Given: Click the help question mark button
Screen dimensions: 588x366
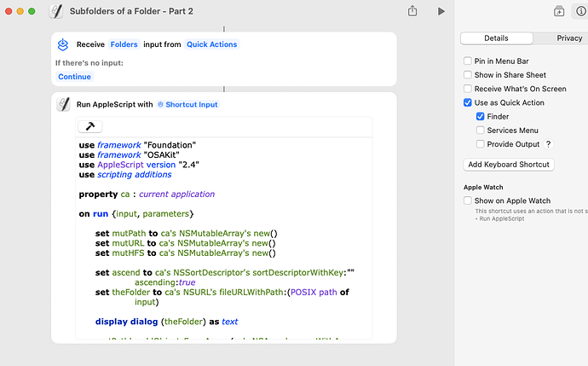Looking at the screenshot, I should pyautogui.click(x=548, y=144).
